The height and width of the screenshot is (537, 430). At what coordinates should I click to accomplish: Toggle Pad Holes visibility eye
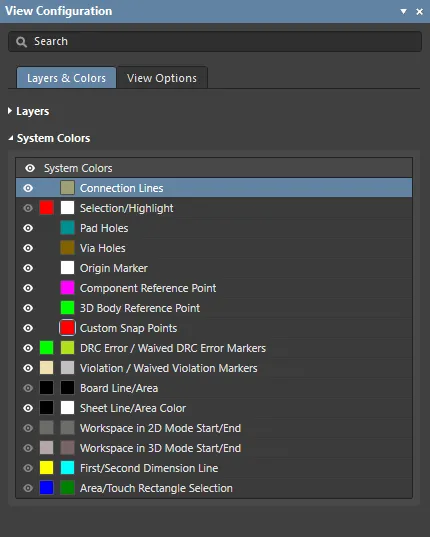pos(28,228)
